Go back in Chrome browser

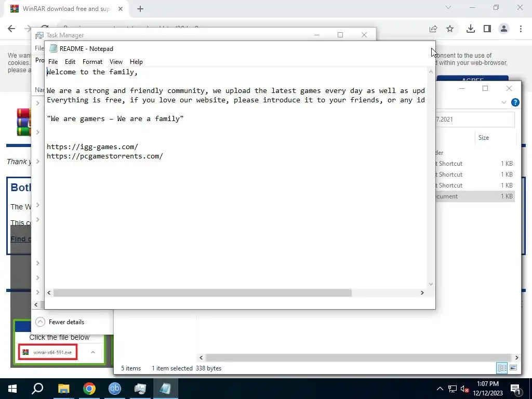(11, 29)
